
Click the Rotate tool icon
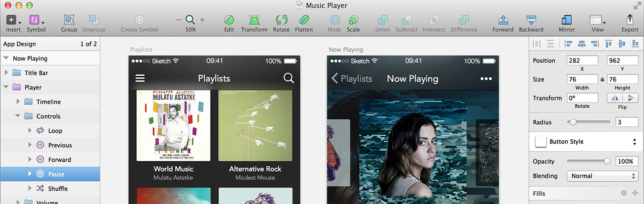tap(281, 20)
